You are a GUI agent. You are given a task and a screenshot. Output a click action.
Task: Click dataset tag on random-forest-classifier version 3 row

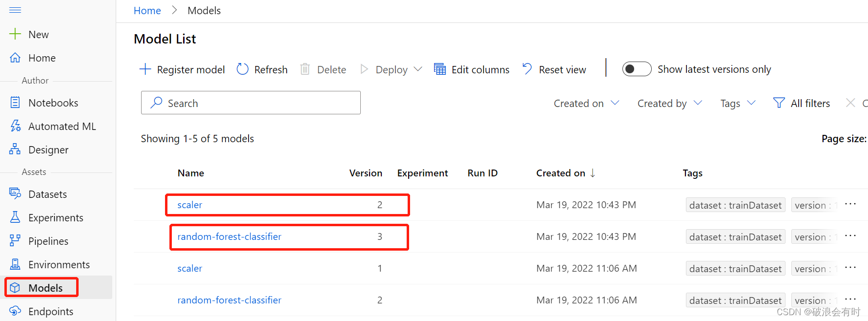pos(735,237)
